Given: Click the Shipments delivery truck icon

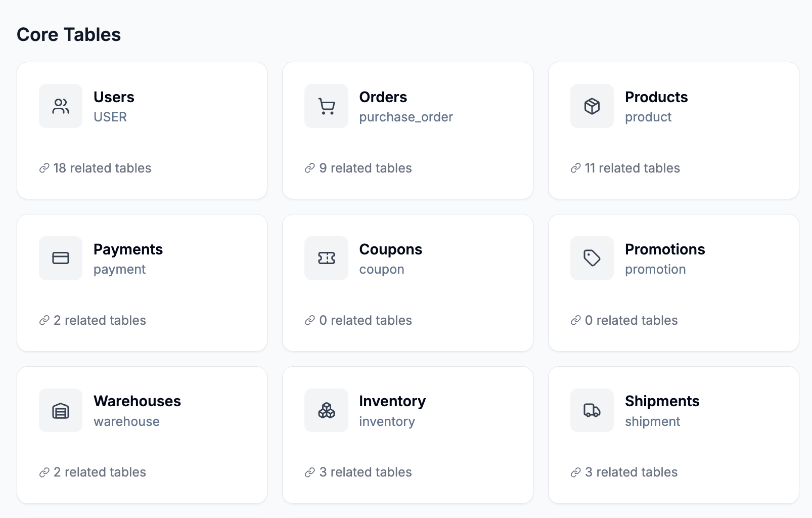Looking at the screenshot, I should (592, 410).
